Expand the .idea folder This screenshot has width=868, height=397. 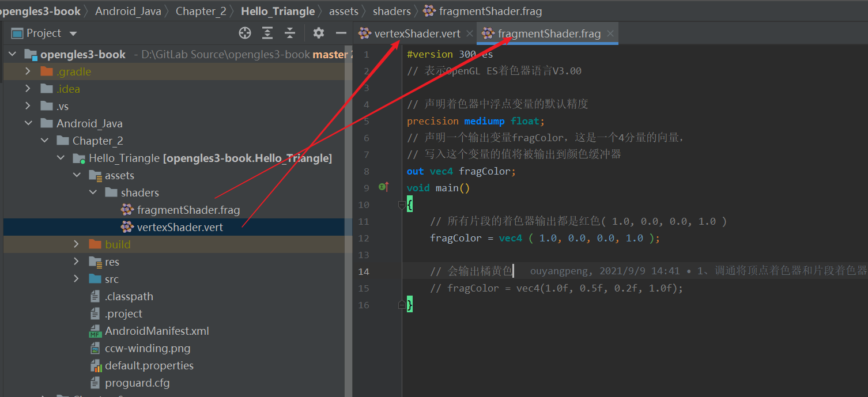tap(28, 89)
